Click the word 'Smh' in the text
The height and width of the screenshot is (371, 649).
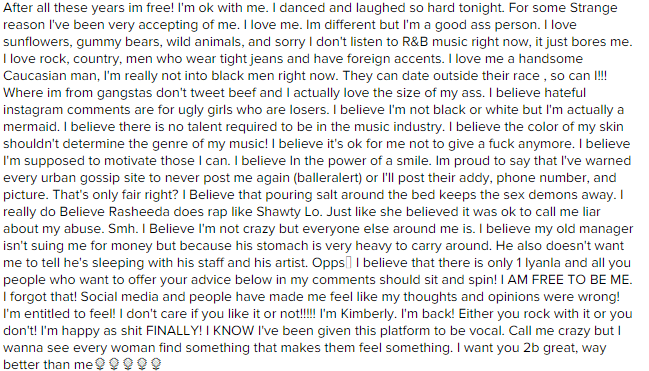click(x=123, y=229)
